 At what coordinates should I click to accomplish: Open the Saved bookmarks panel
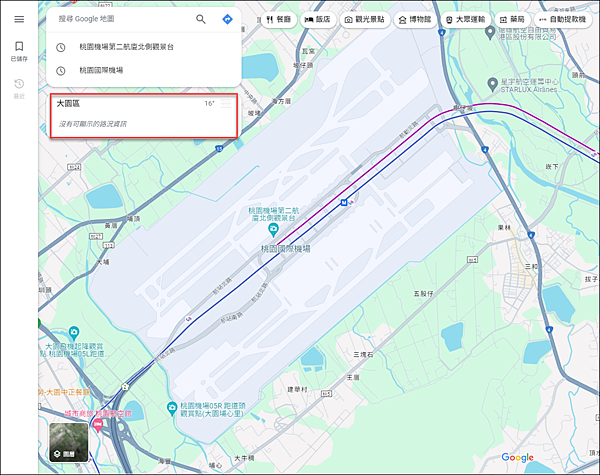tap(19, 51)
